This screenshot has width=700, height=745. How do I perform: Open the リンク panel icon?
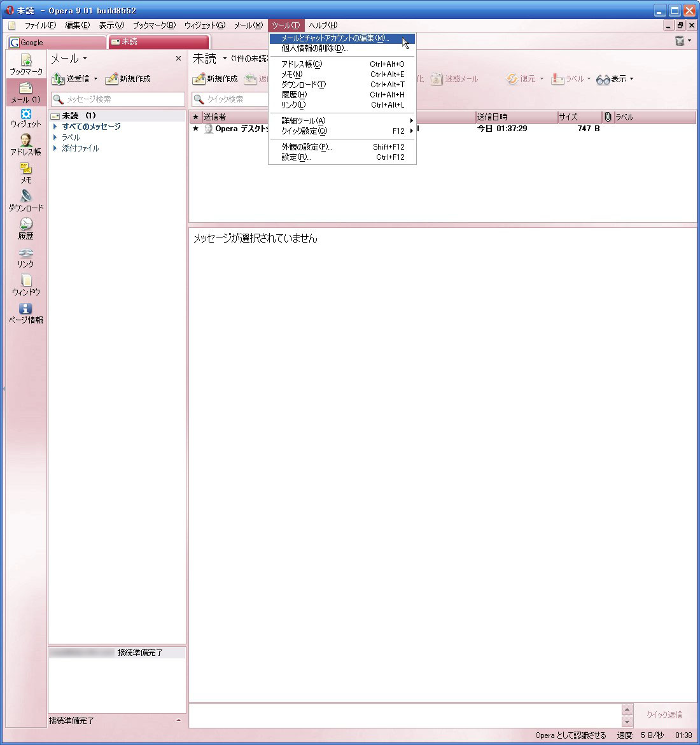26,252
